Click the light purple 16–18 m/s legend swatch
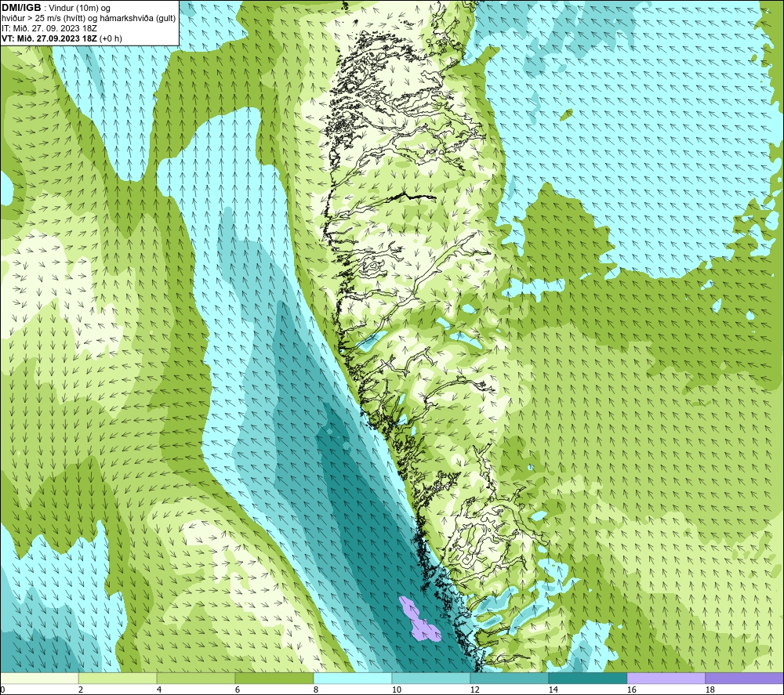 point(666,678)
